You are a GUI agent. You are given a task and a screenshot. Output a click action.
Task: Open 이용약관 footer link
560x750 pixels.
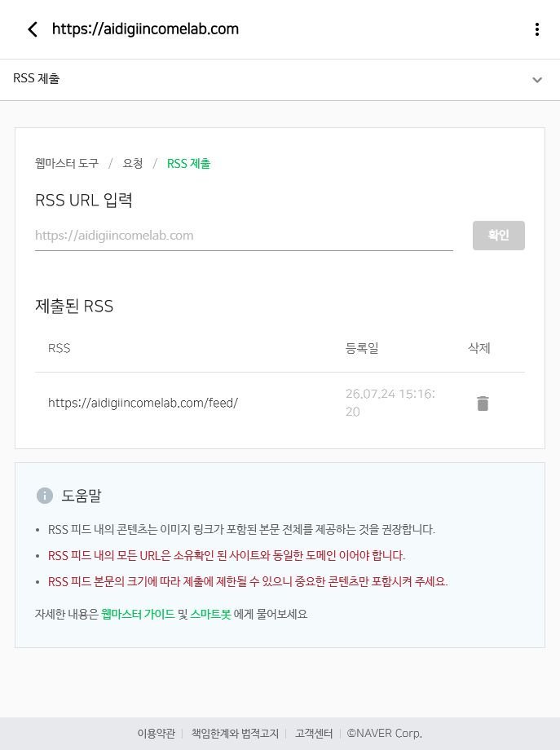pyautogui.click(x=157, y=733)
